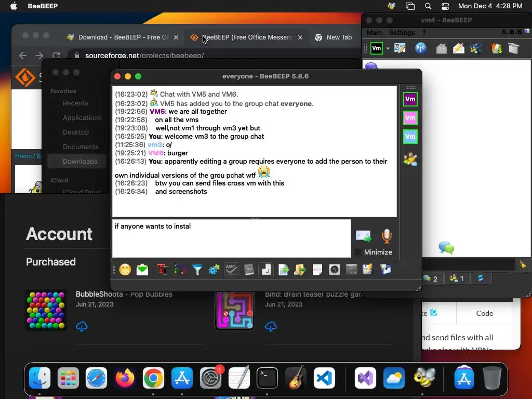Toggle the dictionary book icon
The image size is (532, 399).
click(x=249, y=270)
